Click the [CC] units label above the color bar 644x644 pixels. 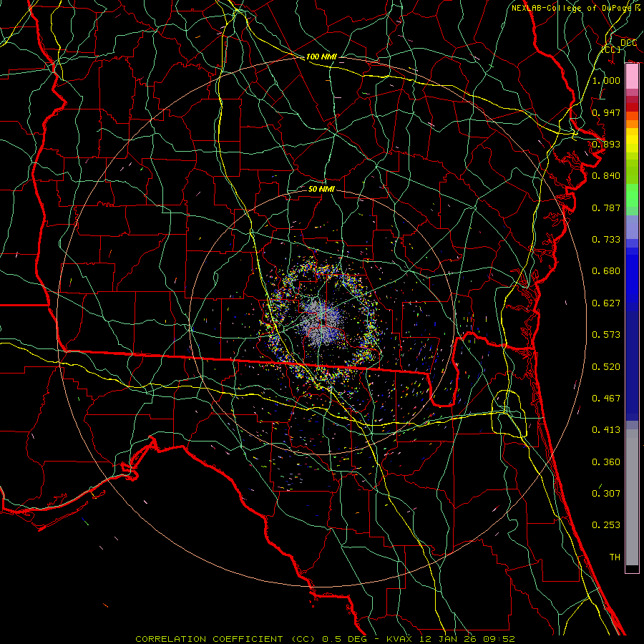click(x=611, y=49)
